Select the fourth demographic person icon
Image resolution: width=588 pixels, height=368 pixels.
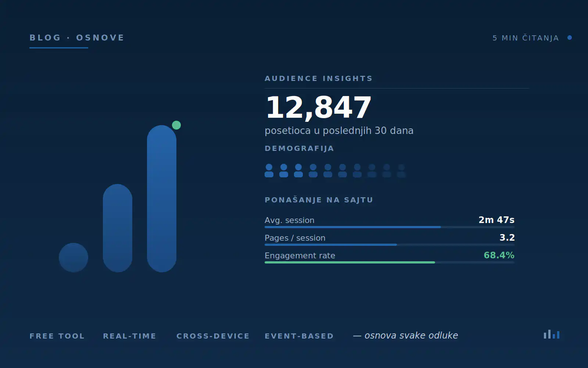(313, 171)
